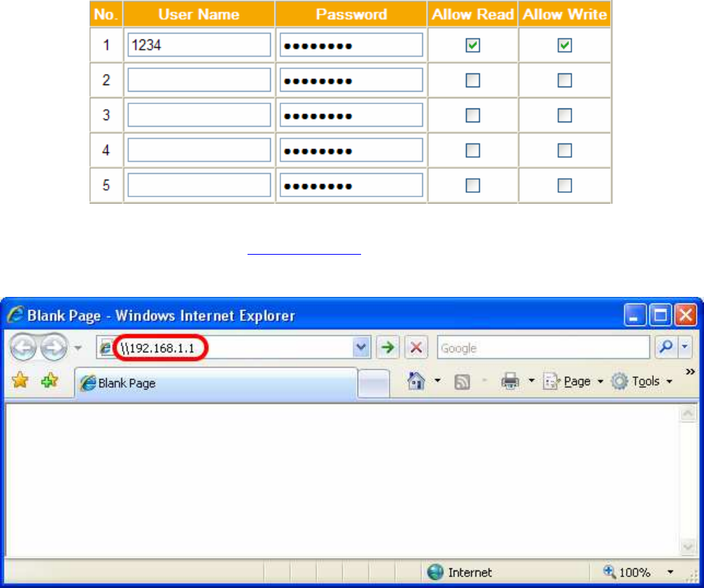This screenshot has width=704, height=588.
Task: Click the browser Back arrow button
Action: coord(23,347)
